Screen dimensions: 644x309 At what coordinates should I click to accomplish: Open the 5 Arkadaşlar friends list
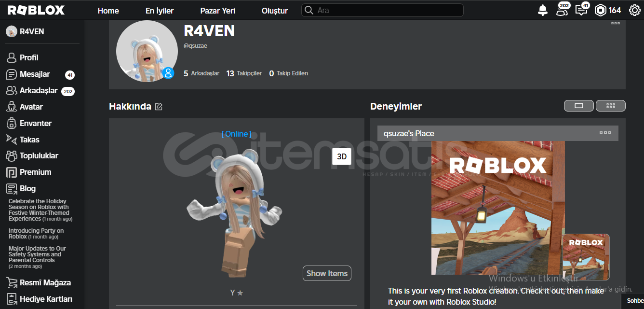pos(201,73)
